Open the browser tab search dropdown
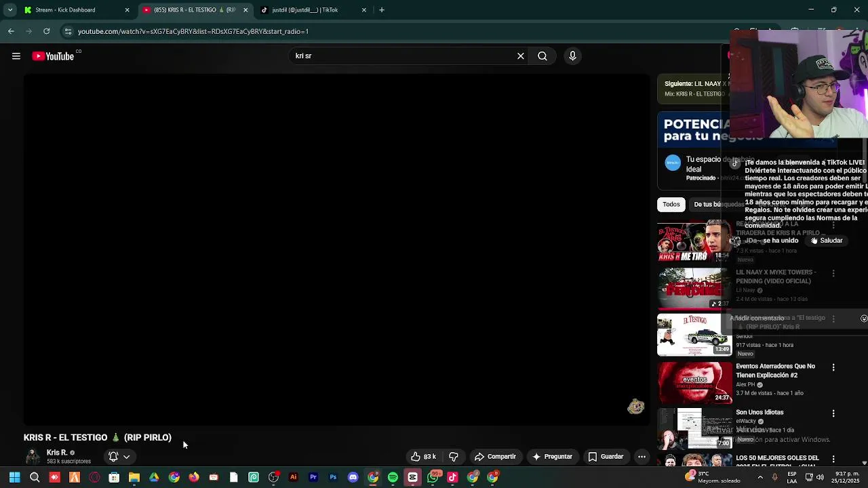Image resolution: width=868 pixels, height=488 pixels. pyautogui.click(x=10, y=10)
